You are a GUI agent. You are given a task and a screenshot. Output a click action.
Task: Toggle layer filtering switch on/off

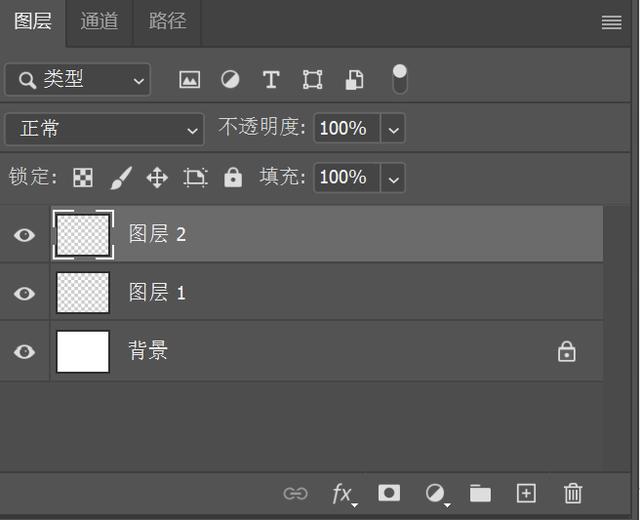click(400, 79)
